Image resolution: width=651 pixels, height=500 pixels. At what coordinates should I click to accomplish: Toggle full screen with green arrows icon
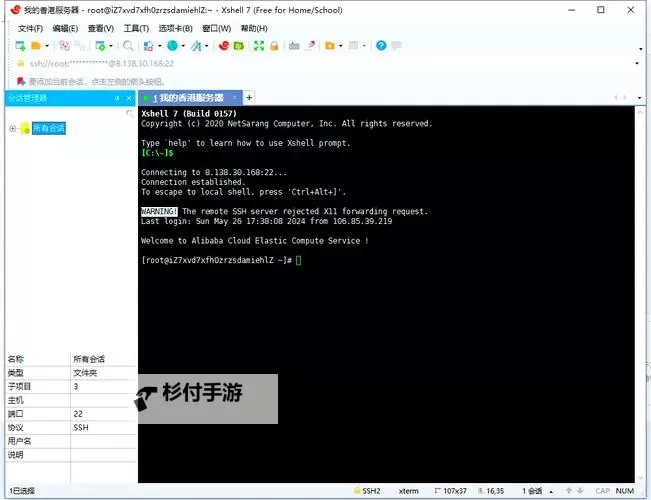259,46
